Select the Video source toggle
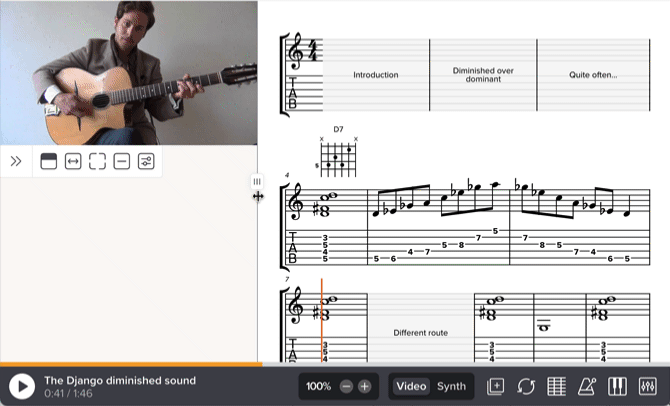Image resolution: width=670 pixels, height=406 pixels. [411, 386]
